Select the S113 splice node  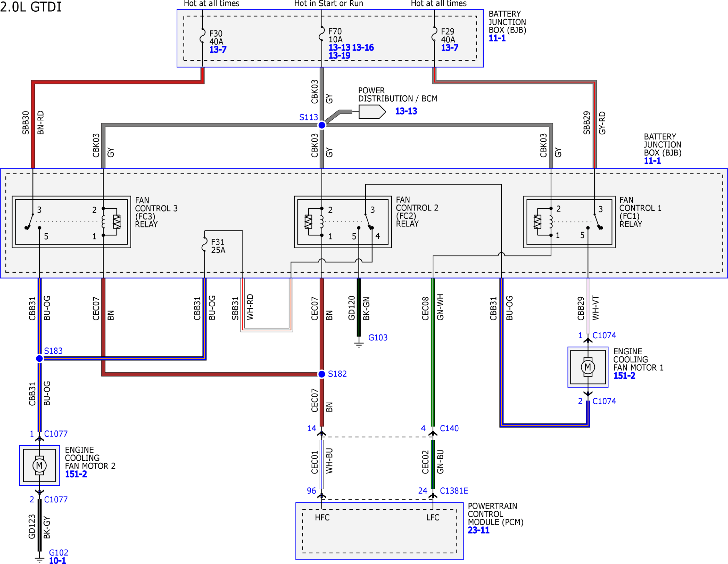coord(322,125)
